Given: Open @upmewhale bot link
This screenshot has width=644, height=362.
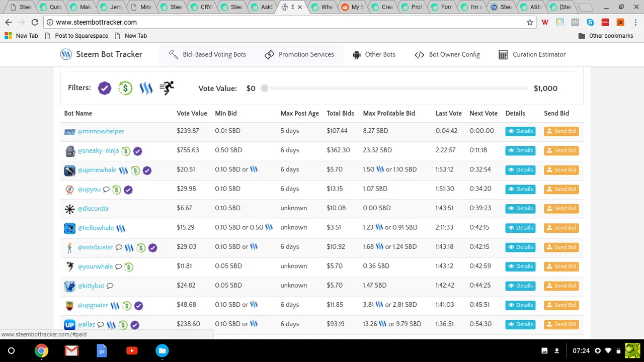Looking at the screenshot, I should [x=97, y=170].
